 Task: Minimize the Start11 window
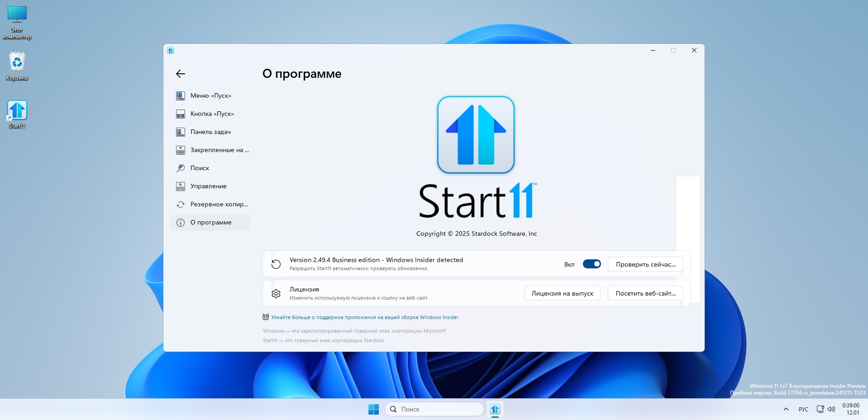(653, 50)
